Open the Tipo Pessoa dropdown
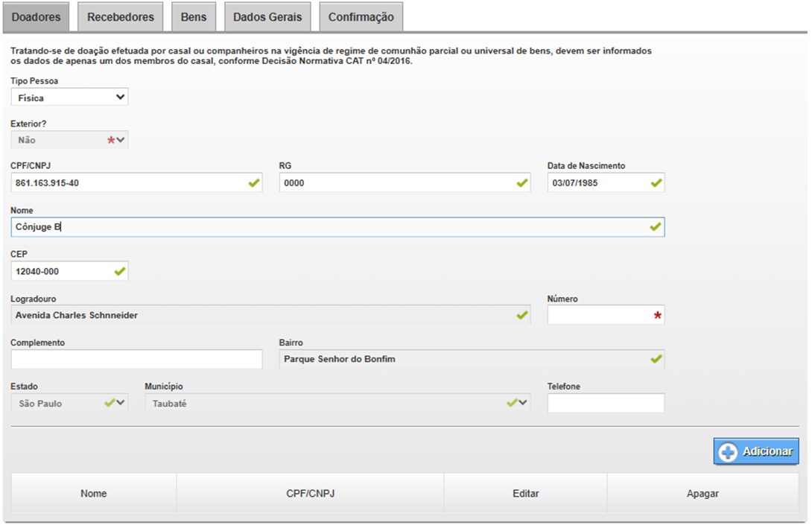 click(x=69, y=97)
